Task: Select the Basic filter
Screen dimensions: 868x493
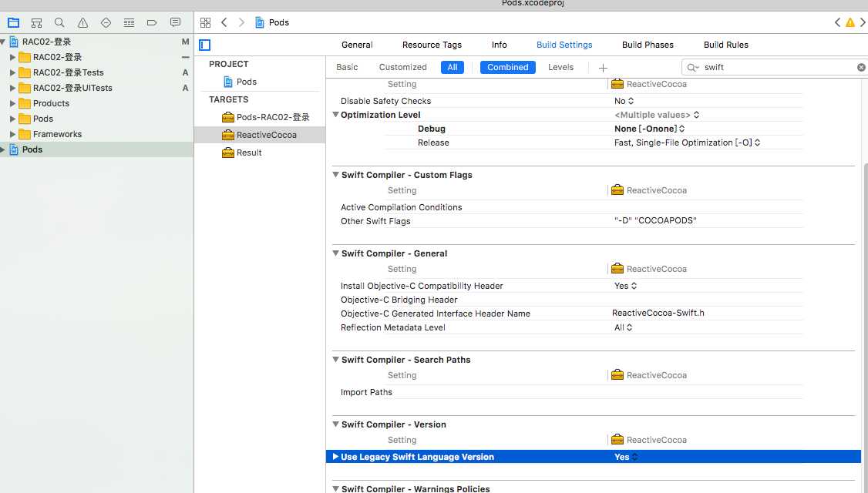Action: pyautogui.click(x=347, y=68)
